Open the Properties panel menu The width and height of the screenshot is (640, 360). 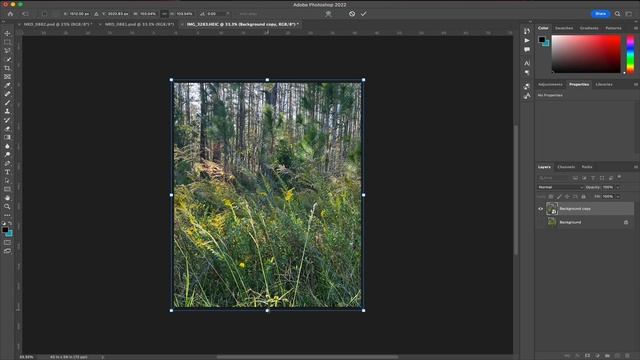pos(636,84)
